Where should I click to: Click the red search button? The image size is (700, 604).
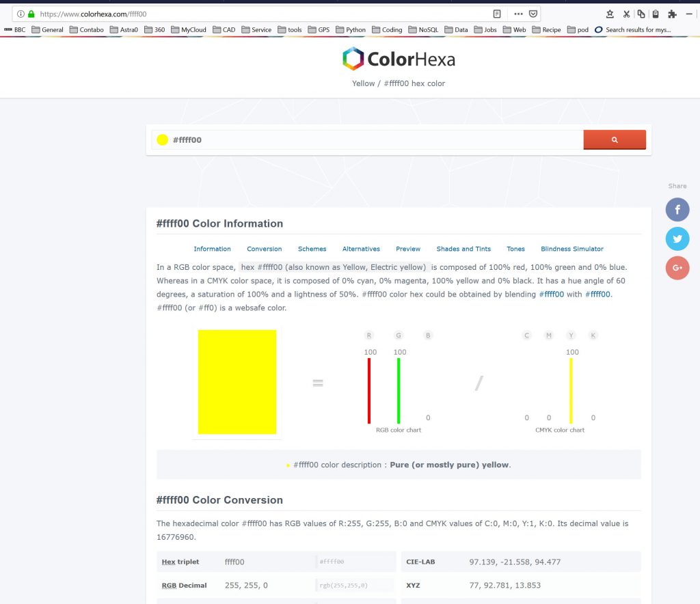(614, 139)
